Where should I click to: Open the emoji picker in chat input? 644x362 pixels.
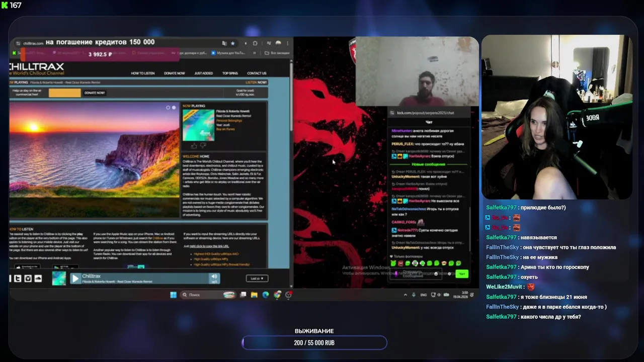(436, 274)
